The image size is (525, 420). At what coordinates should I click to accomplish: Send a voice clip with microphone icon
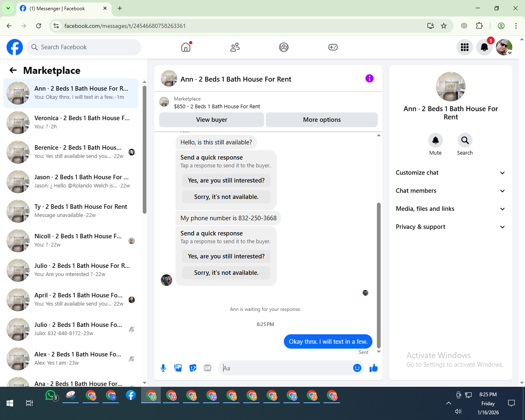click(163, 368)
